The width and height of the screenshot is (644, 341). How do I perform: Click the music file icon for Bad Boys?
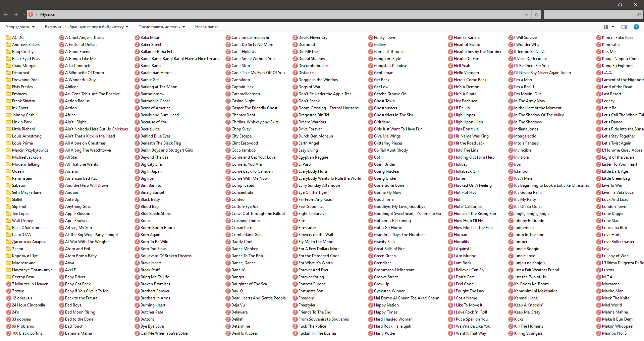point(62,305)
